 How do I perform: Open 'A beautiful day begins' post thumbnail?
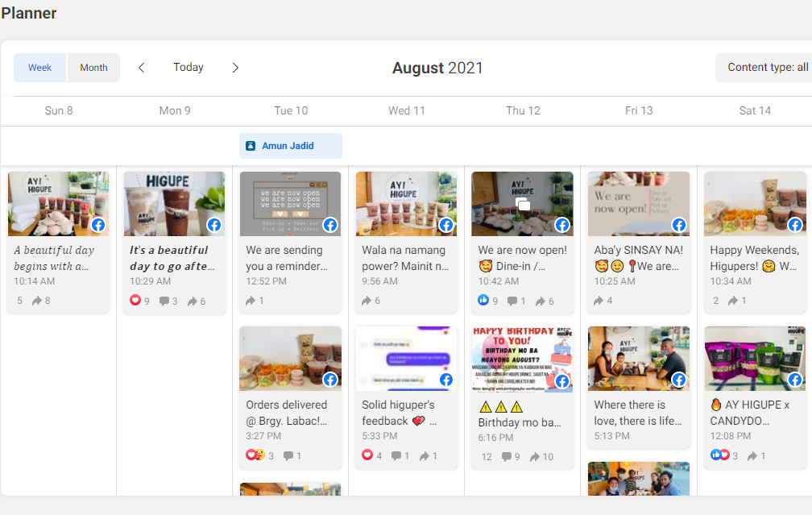[59, 204]
